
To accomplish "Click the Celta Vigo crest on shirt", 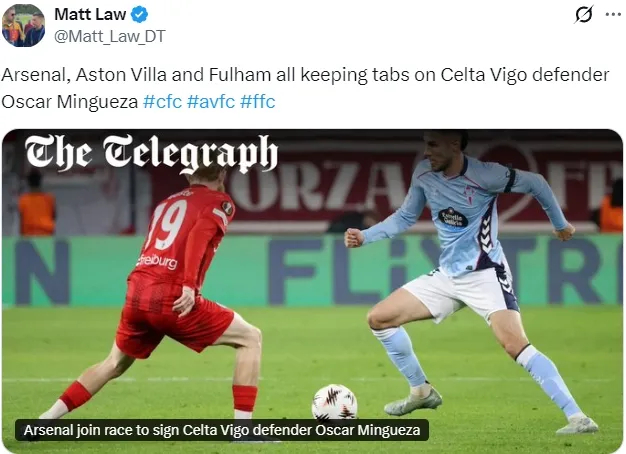I will tap(470, 193).
